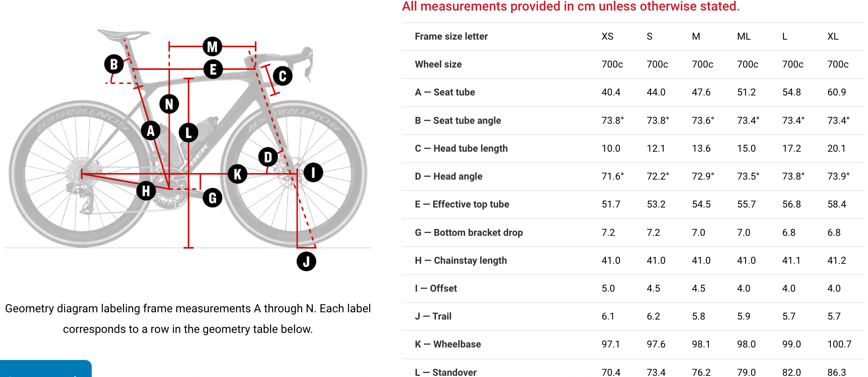
Task: Select the E — Effective top tube row label
Action: click(x=462, y=204)
